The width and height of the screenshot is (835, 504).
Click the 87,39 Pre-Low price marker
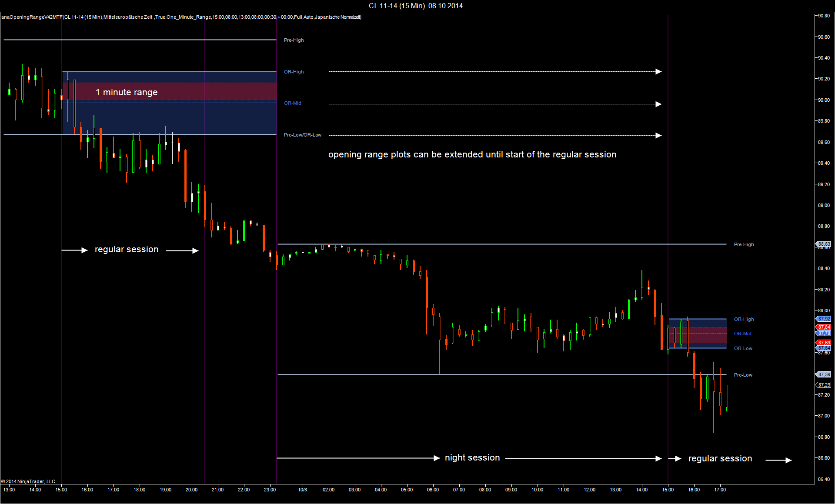pyautogui.click(x=824, y=374)
